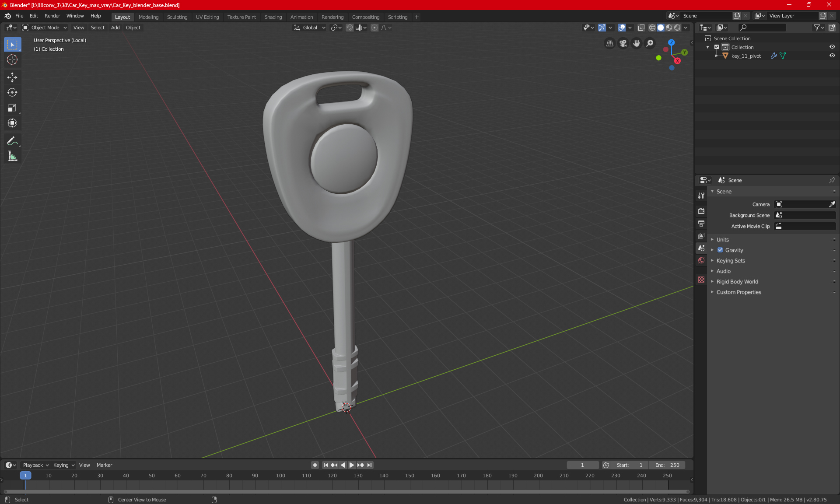Click the camera eyedropper icon
This screenshot has width=840, height=504.
[832, 204]
